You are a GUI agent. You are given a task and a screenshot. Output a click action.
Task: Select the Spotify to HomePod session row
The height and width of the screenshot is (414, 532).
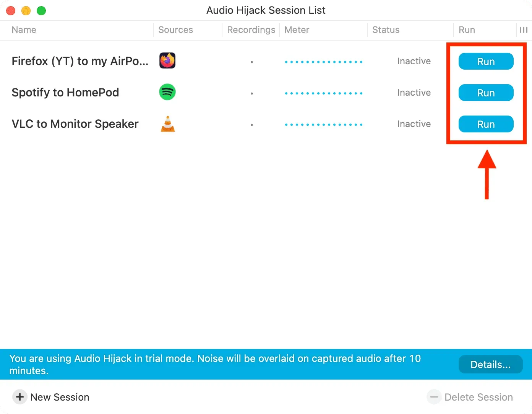65,93
